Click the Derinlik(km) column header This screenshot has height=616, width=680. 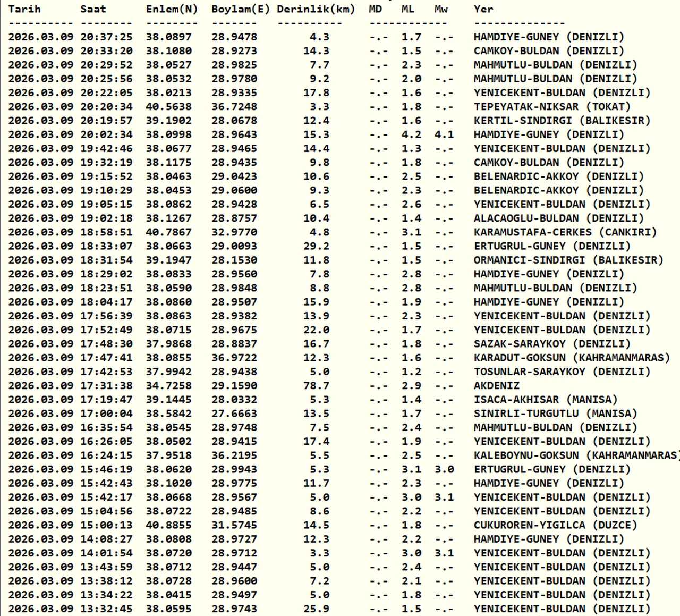click(x=316, y=9)
